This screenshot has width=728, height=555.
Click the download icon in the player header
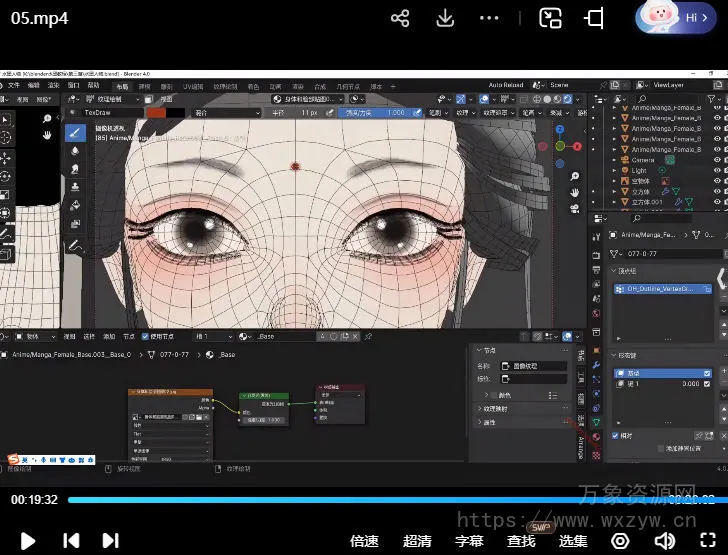[446, 18]
